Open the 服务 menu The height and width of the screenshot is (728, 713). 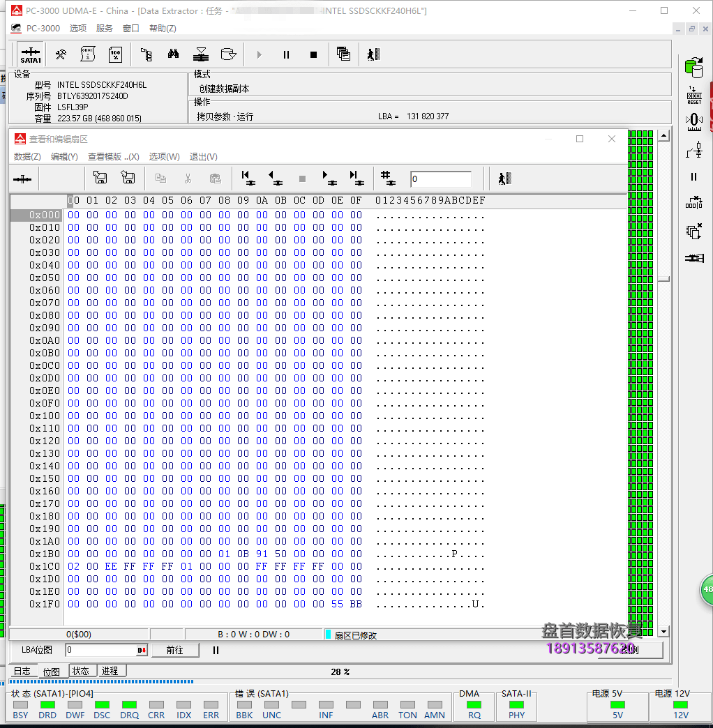tap(105, 29)
